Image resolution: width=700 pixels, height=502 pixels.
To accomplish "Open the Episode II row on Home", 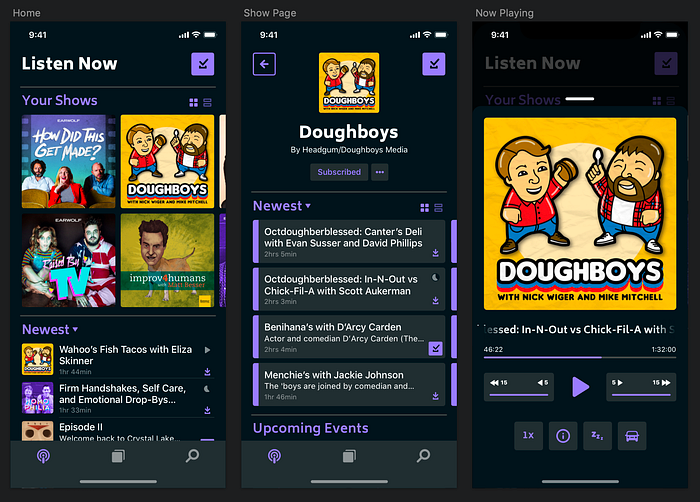I will click(x=118, y=431).
